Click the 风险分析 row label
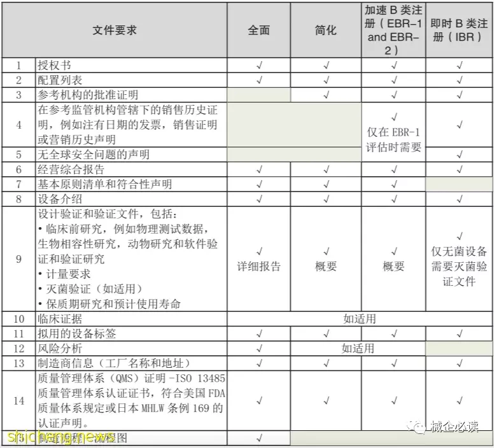The width and height of the screenshot is (494, 448). click(x=60, y=349)
